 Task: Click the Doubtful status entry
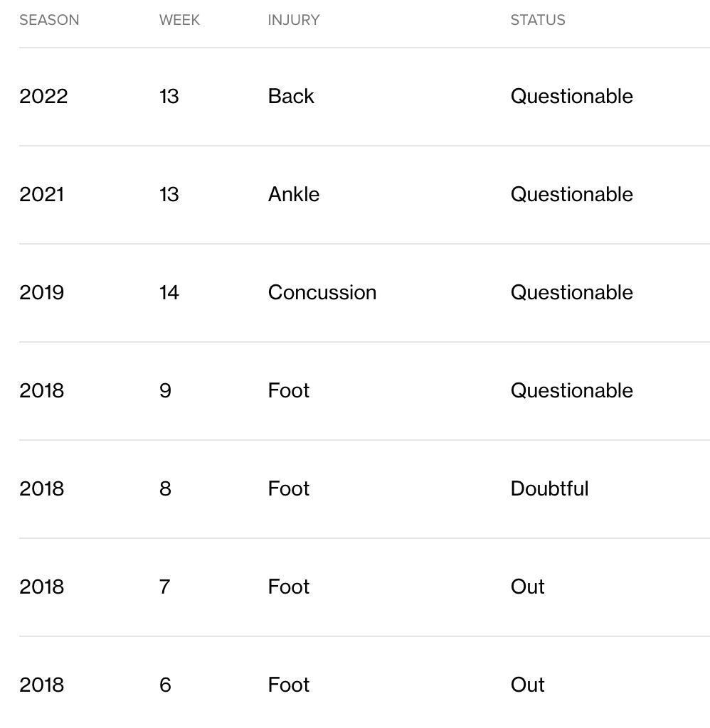[x=549, y=488]
